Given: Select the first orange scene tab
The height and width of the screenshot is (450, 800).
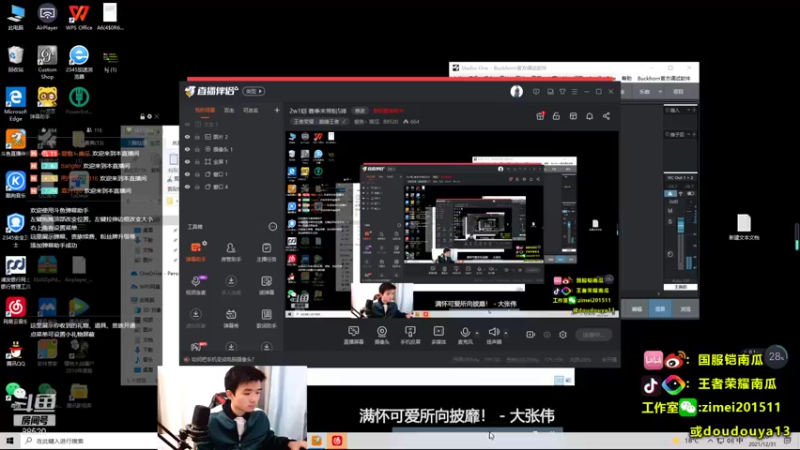Looking at the screenshot, I should coord(205,110).
